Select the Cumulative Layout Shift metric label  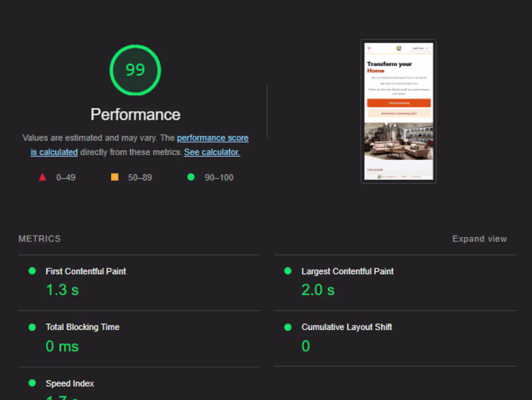pos(346,327)
